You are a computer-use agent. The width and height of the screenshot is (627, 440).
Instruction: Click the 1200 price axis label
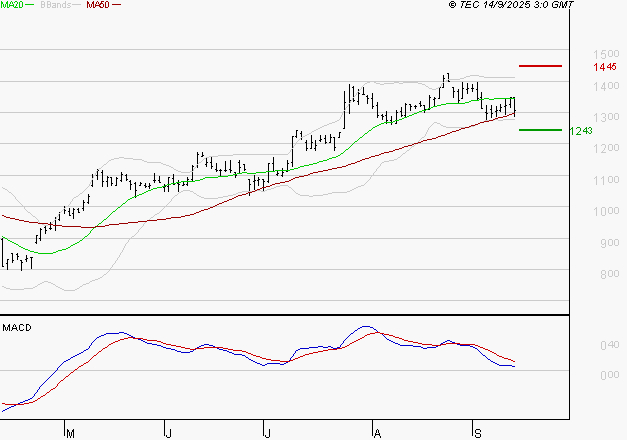[606, 148]
